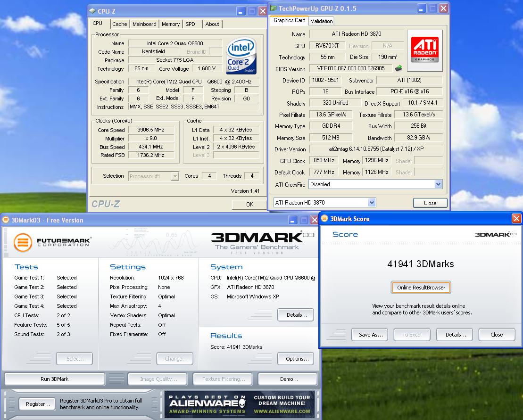Minimize the 3DMark03 window
523x420 pixels.
[x=292, y=220]
